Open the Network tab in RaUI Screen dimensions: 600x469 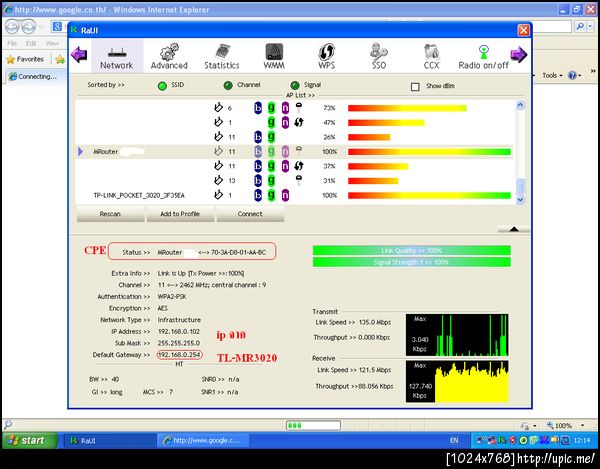[117, 56]
